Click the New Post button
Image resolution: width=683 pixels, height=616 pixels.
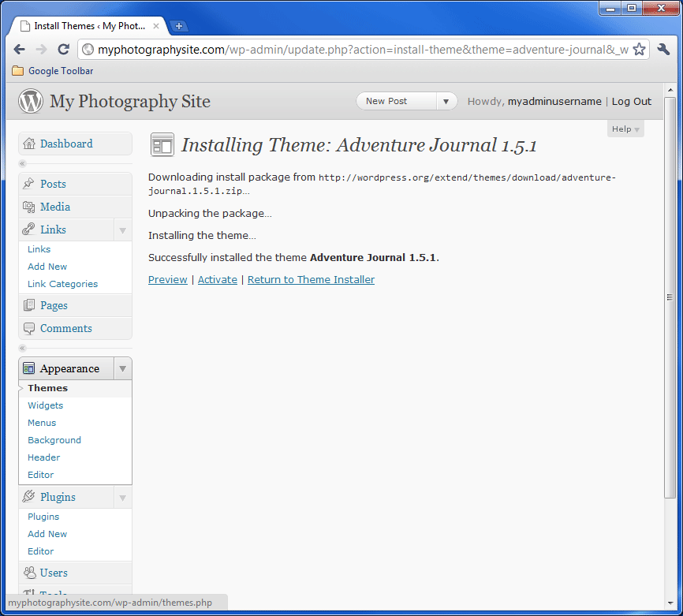(x=397, y=101)
